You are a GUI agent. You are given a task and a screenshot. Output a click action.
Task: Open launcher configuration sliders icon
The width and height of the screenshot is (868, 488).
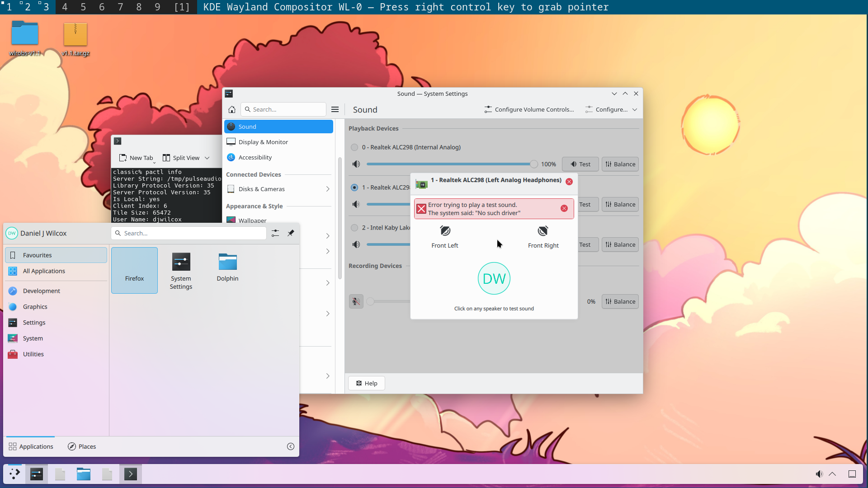[275, 233]
